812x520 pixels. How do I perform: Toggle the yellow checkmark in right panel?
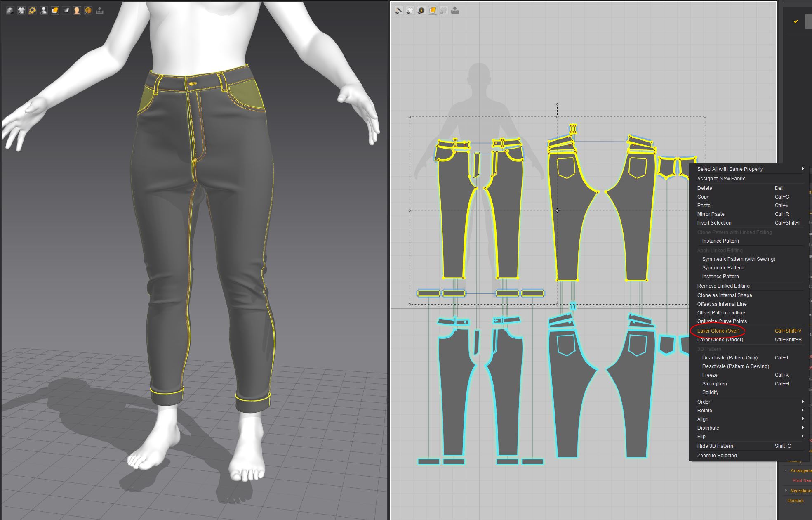coord(796,21)
